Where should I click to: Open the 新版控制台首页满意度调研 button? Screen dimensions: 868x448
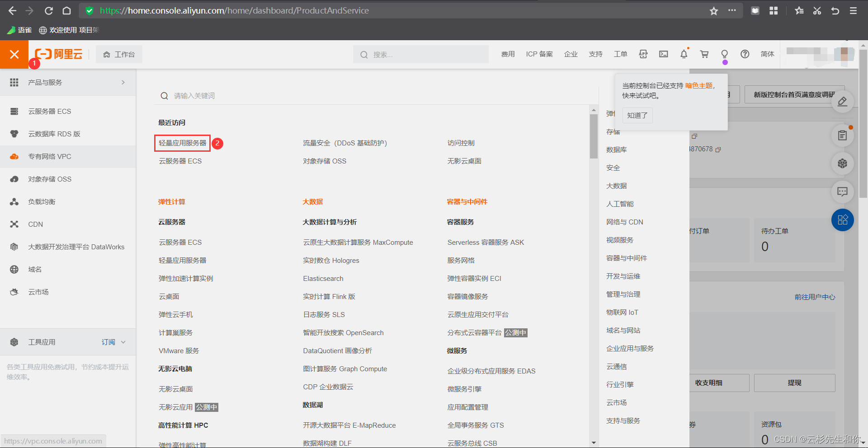point(794,94)
